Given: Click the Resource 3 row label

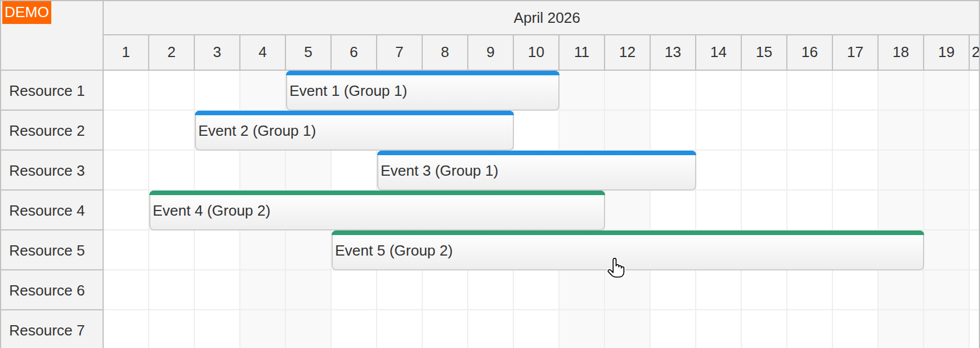Looking at the screenshot, I should pyautogui.click(x=47, y=171).
